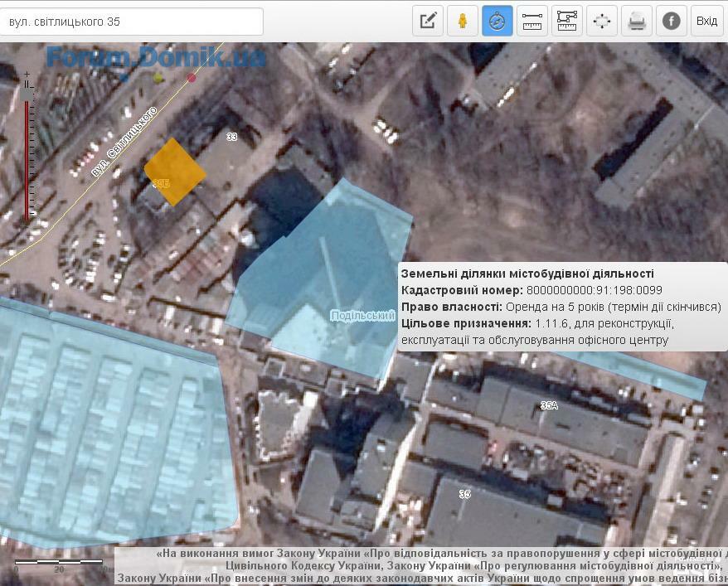Share map via the Facebook icon

point(672,21)
